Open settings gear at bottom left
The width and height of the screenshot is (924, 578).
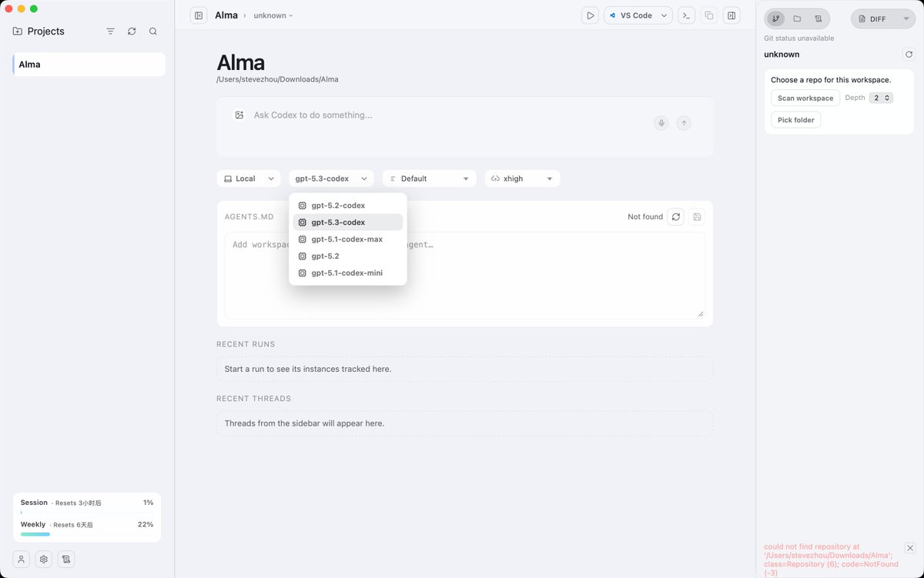(44, 560)
